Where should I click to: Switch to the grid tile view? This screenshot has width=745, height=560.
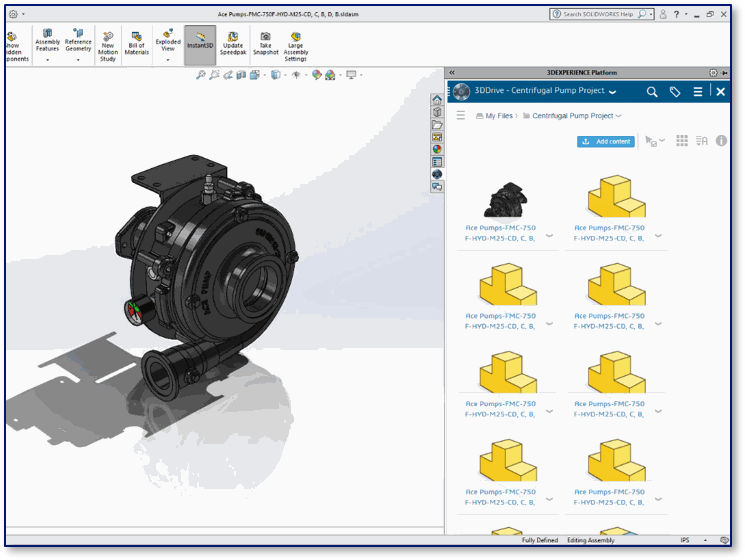tap(682, 141)
